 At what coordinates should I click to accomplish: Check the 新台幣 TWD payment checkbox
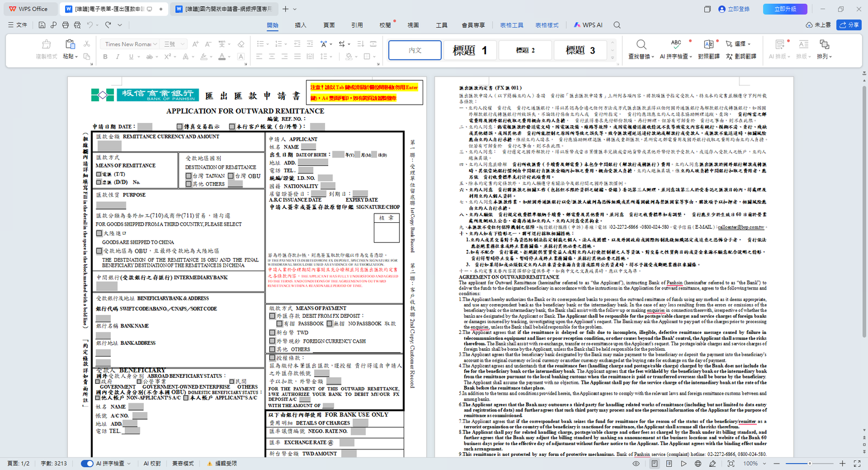[272, 333]
